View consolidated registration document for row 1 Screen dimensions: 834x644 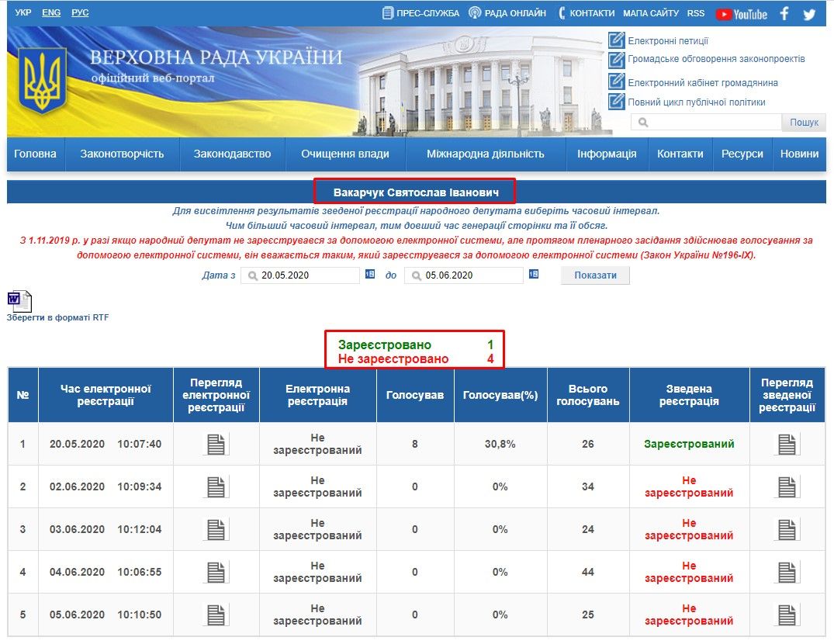tap(787, 444)
